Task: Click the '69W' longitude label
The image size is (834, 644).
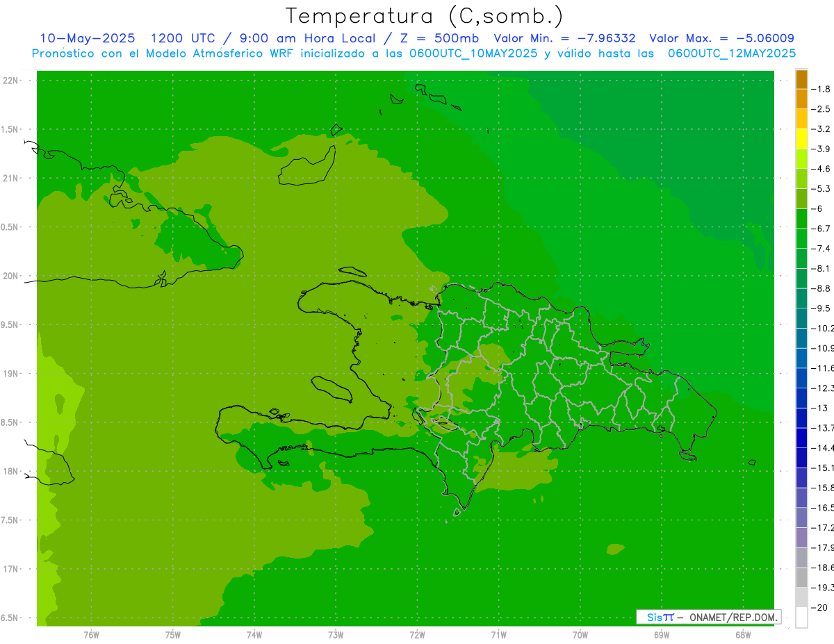Action: pos(662,635)
